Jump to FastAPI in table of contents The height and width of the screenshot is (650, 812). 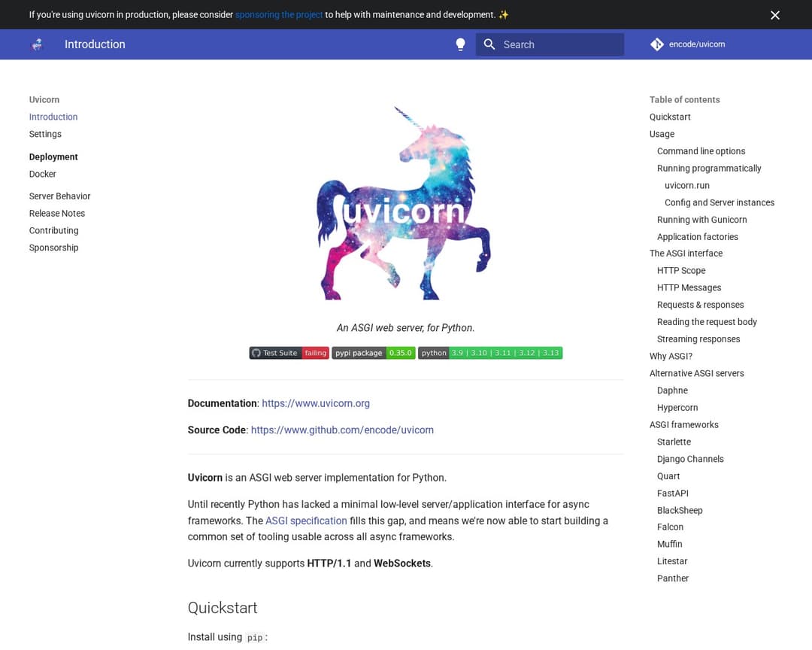tap(673, 494)
